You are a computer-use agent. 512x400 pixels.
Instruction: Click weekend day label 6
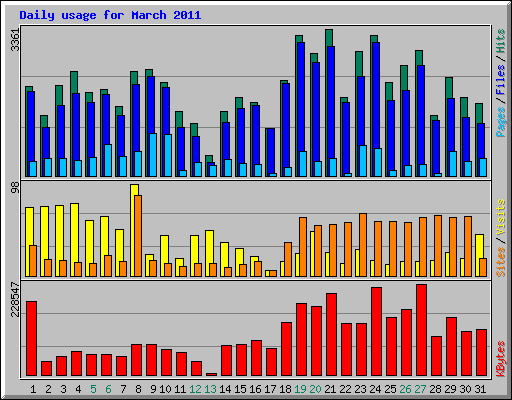(108, 389)
